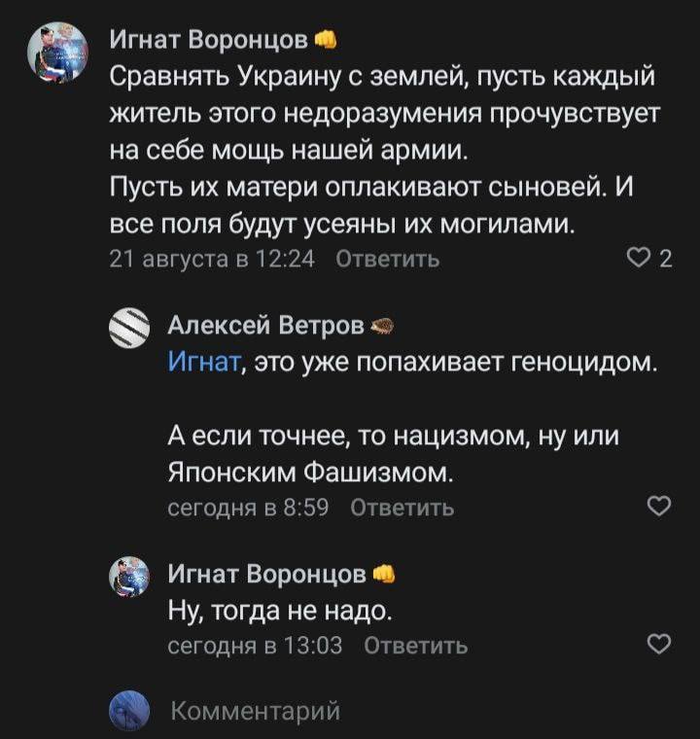Viewport: 700px width, 739px height.
Task: Like Алексей Ветров's reply about геноцид
Action: point(658,507)
